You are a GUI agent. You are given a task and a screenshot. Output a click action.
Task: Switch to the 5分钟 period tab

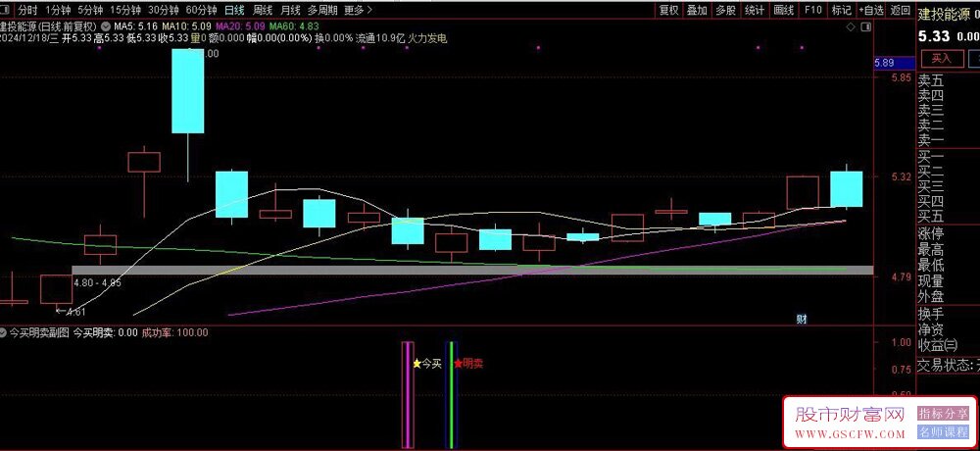pyautogui.click(x=89, y=10)
